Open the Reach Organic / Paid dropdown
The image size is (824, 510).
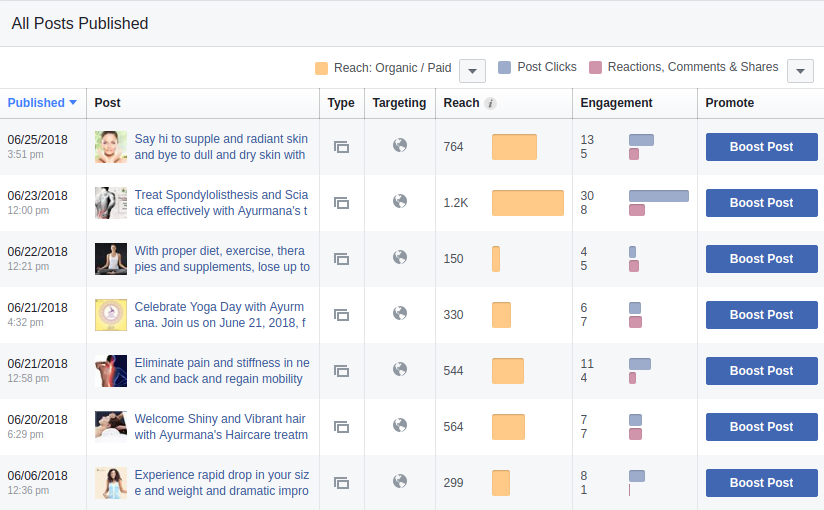[x=472, y=70]
